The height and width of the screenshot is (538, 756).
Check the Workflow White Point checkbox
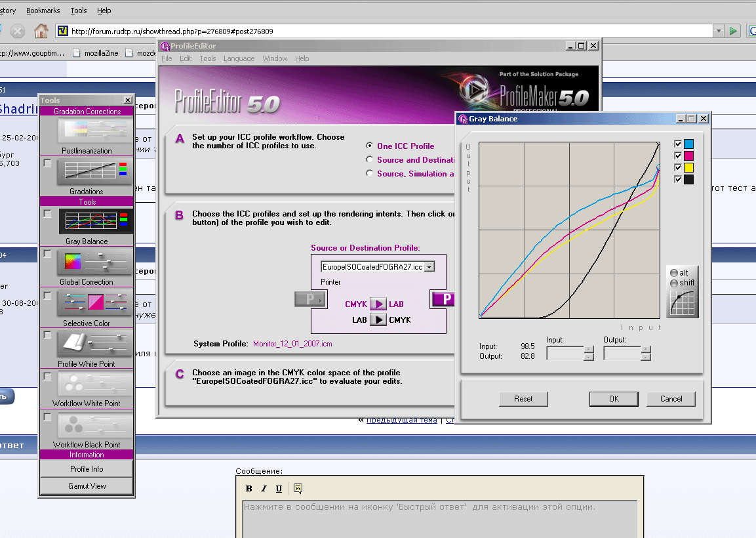[47, 376]
